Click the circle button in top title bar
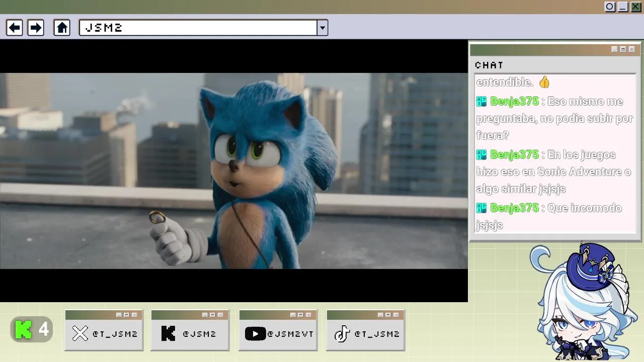Image resolution: width=644 pixels, height=362 pixels. pyautogui.click(x=610, y=7)
